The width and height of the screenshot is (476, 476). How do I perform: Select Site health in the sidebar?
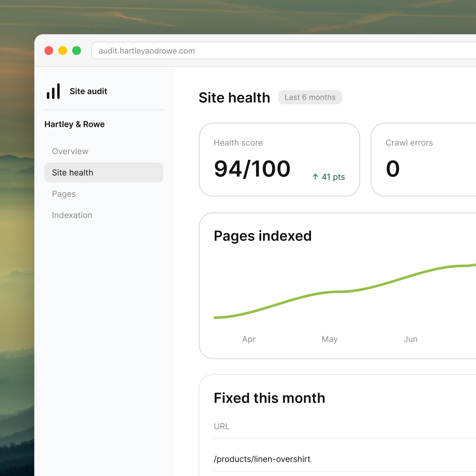tap(104, 173)
